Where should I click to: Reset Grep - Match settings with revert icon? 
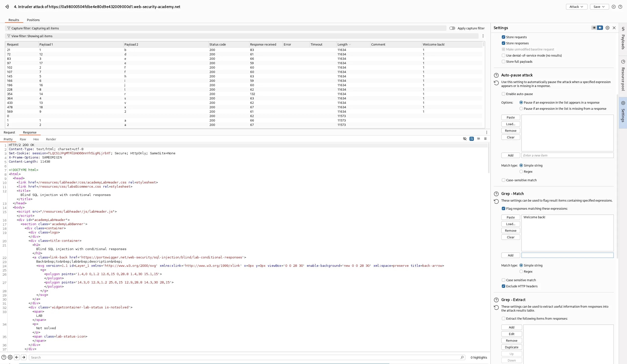[496, 201]
